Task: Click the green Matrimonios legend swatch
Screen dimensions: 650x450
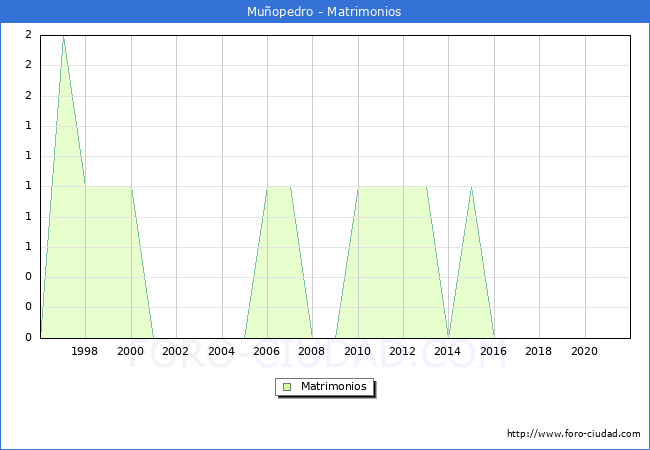Action: pos(287,387)
